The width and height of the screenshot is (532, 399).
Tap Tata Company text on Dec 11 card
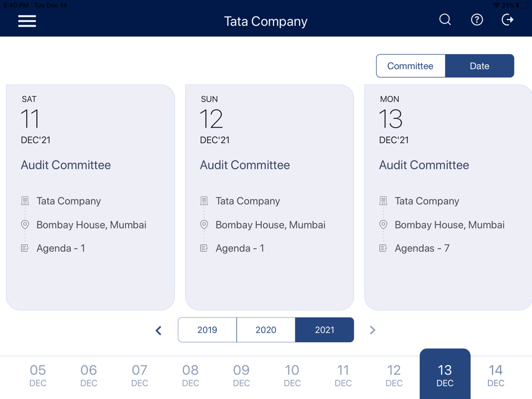coord(69,201)
